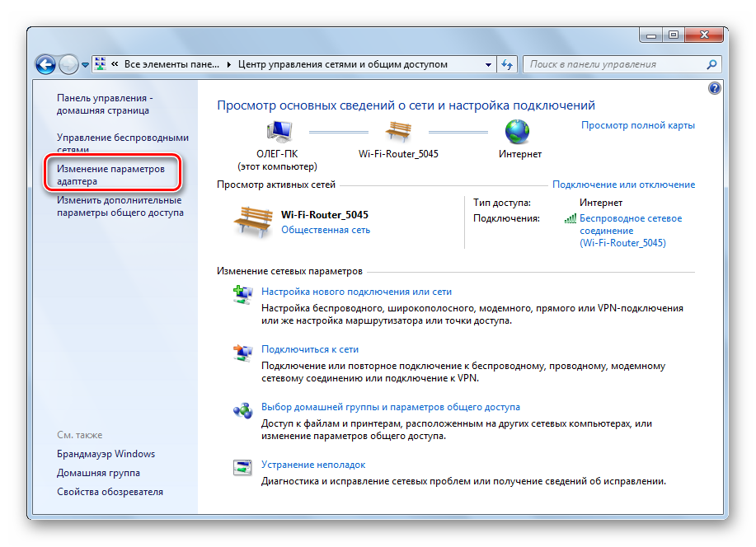Open 'Изменение параметров адаптера' link
The image size is (756, 547).
click(x=111, y=175)
